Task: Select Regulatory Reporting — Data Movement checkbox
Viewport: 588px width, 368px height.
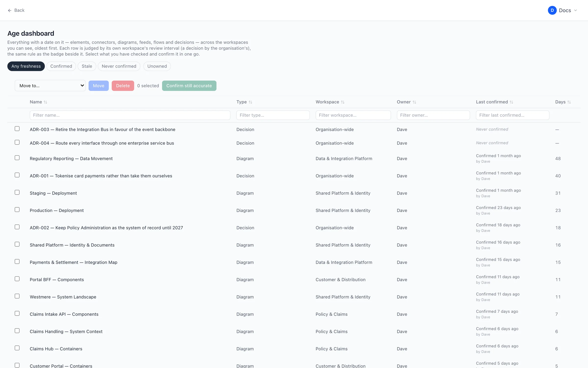Action: pyautogui.click(x=17, y=158)
